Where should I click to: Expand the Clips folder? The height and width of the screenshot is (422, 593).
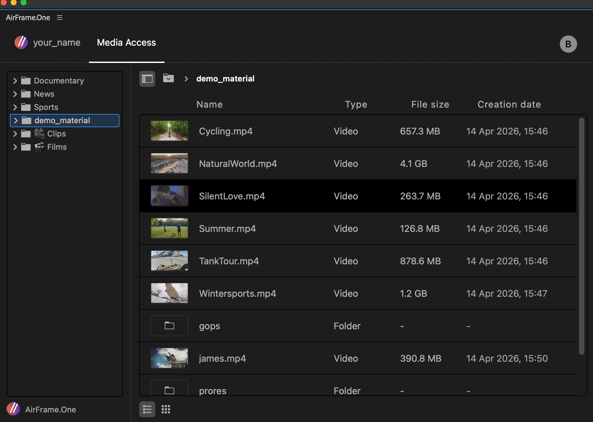click(15, 134)
